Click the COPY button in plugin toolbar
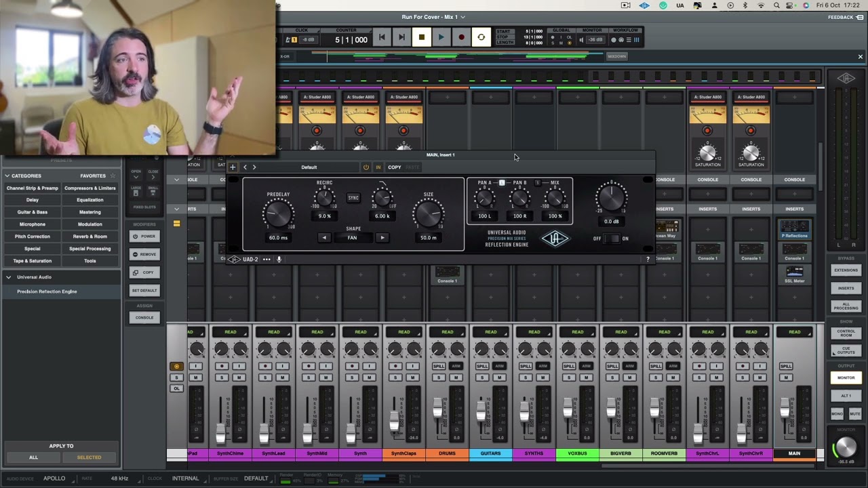868x488 pixels. 394,167
